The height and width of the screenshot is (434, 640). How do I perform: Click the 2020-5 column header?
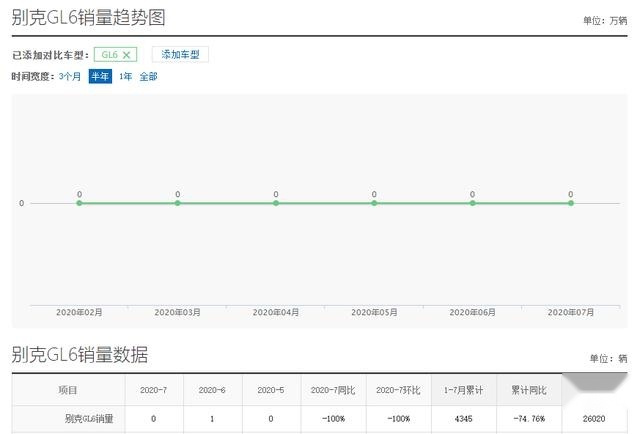271,390
